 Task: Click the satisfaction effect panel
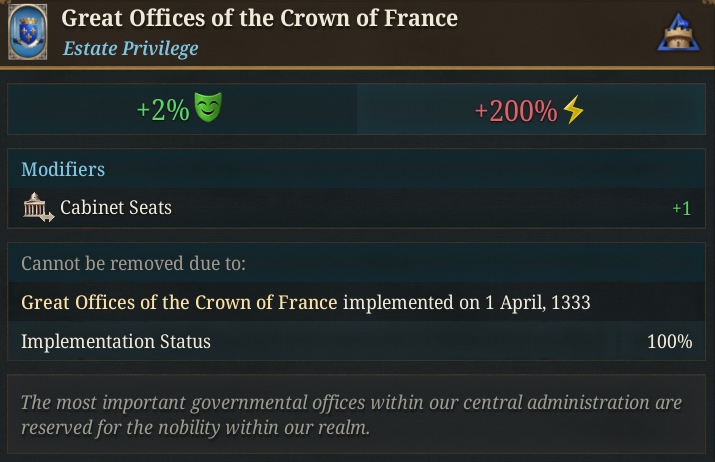pyautogui.click(x=182, y=109)
